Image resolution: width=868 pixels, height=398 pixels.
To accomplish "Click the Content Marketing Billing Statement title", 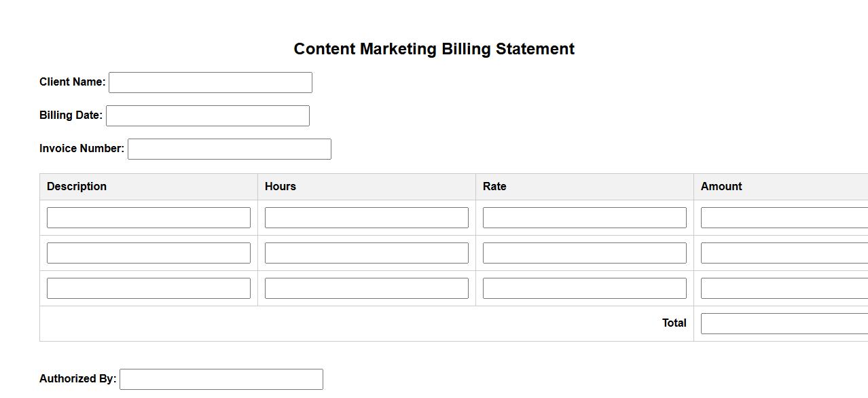I will [x=434, y=49].
